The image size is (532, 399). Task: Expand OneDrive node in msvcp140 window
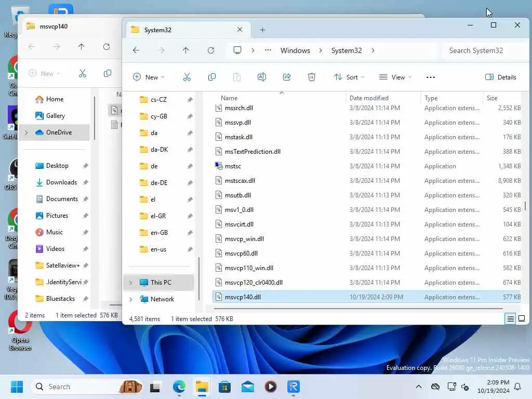click(26, 132)
